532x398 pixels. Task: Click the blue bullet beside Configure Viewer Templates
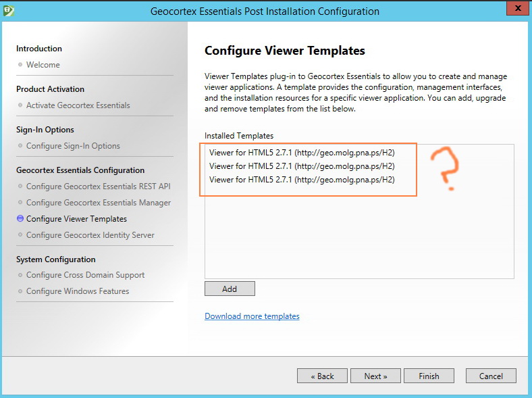tap(20, 218)
